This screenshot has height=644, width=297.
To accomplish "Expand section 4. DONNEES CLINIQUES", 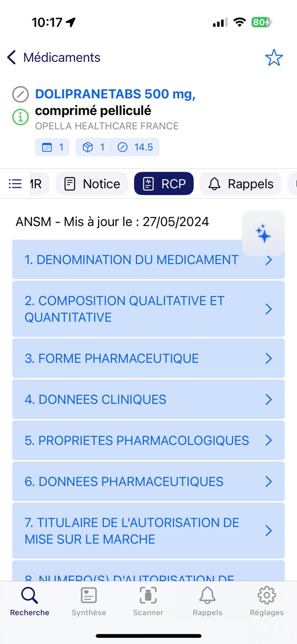I will 148,399.
